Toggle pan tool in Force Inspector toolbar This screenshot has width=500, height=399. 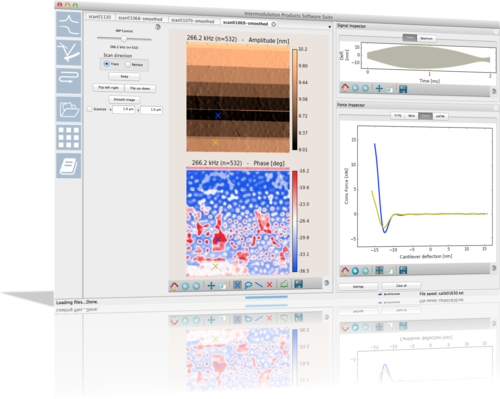[379, 270]
